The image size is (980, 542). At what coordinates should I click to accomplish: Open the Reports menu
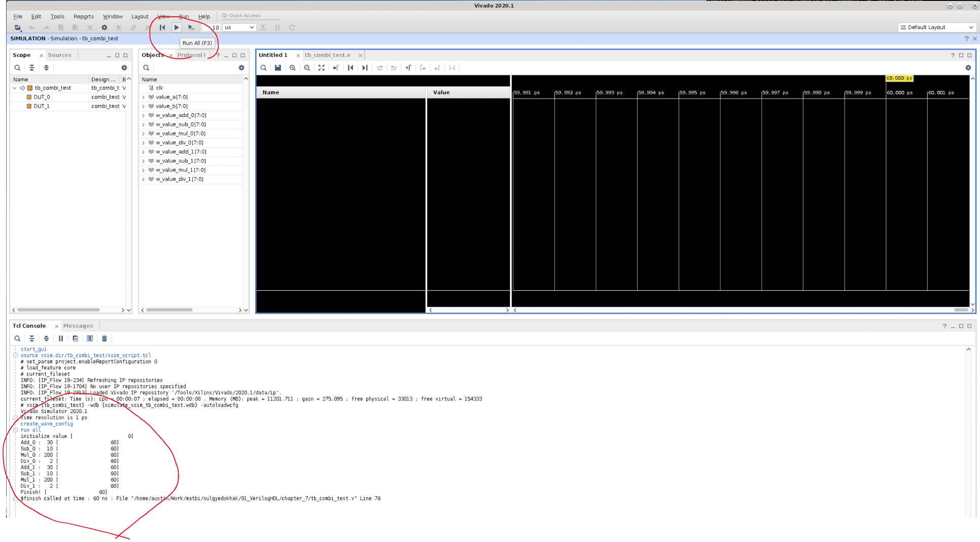(x=83, y=16)
